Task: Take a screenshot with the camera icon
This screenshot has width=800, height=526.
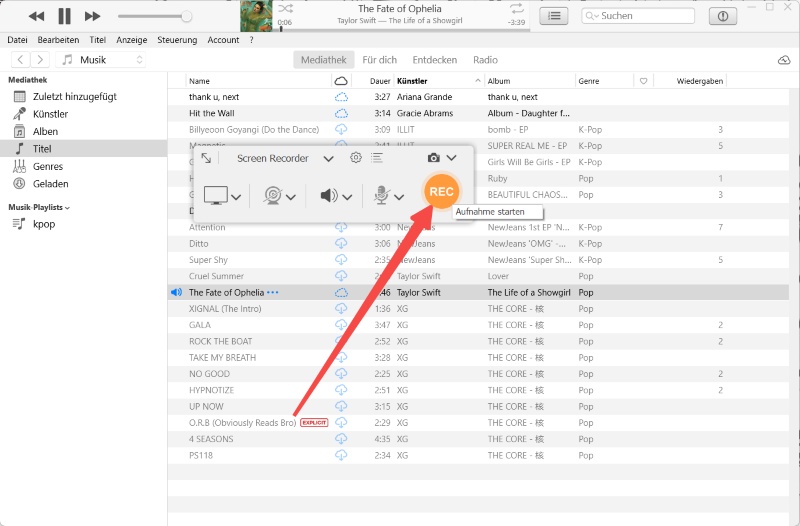Action: pos(434,158)
